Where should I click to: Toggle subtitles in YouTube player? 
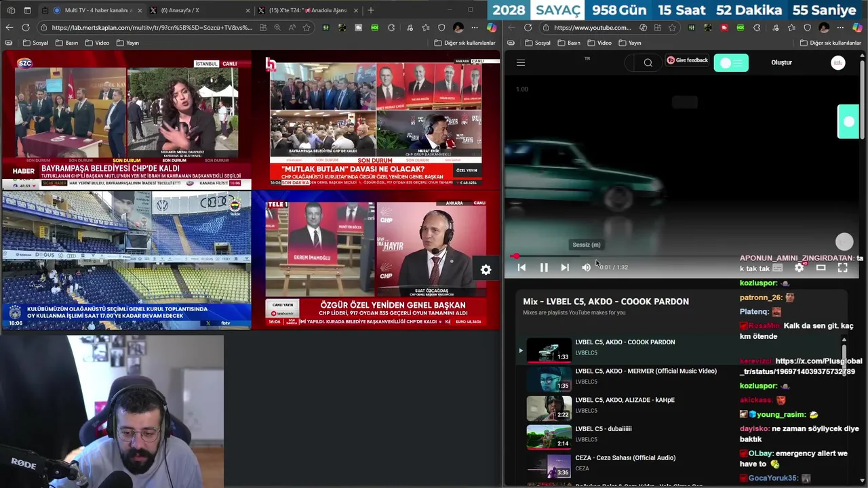[777, 268]
